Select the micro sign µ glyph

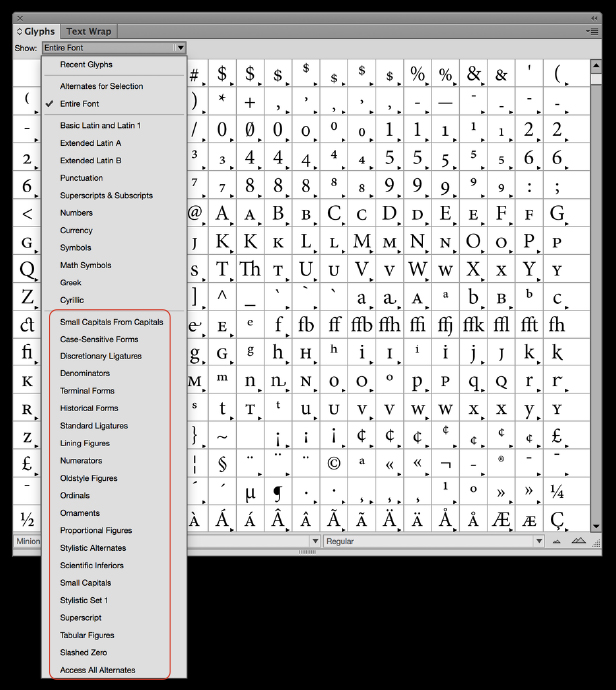pyautogui.click(x=250, y=491)
